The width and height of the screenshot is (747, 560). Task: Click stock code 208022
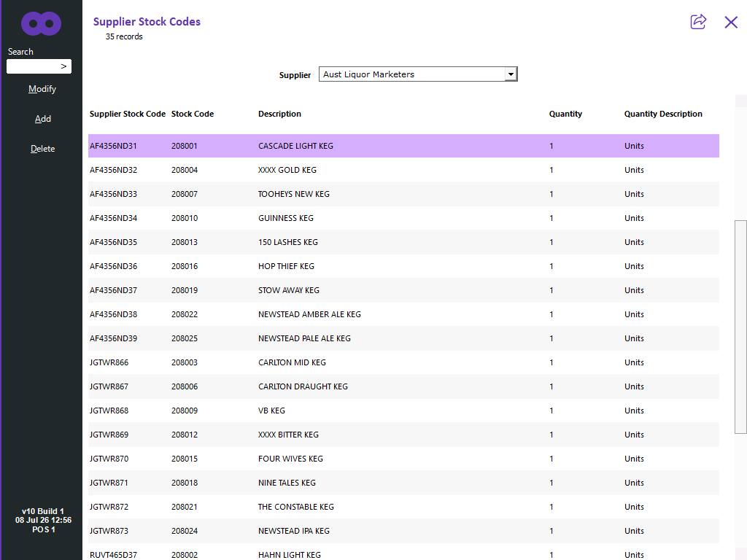(x=185, y=314)
